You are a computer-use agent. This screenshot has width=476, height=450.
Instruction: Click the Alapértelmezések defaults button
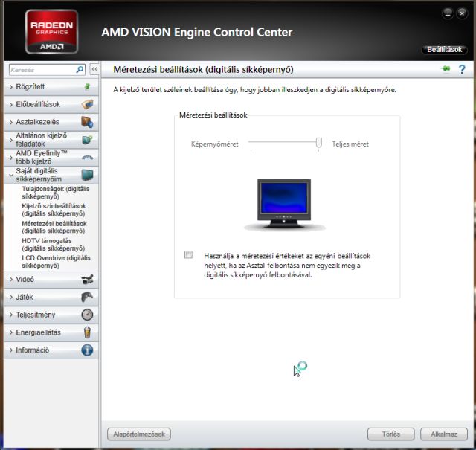[x=139, y=434]
